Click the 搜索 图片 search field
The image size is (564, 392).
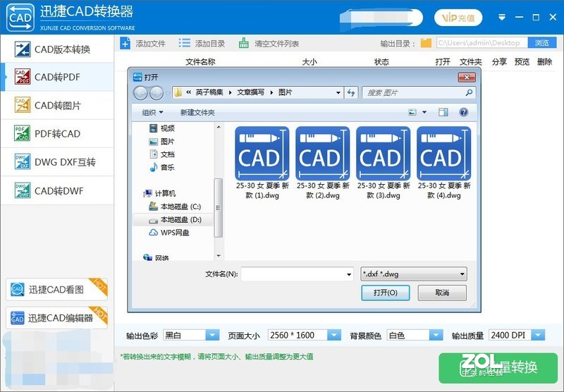point(419,93)
